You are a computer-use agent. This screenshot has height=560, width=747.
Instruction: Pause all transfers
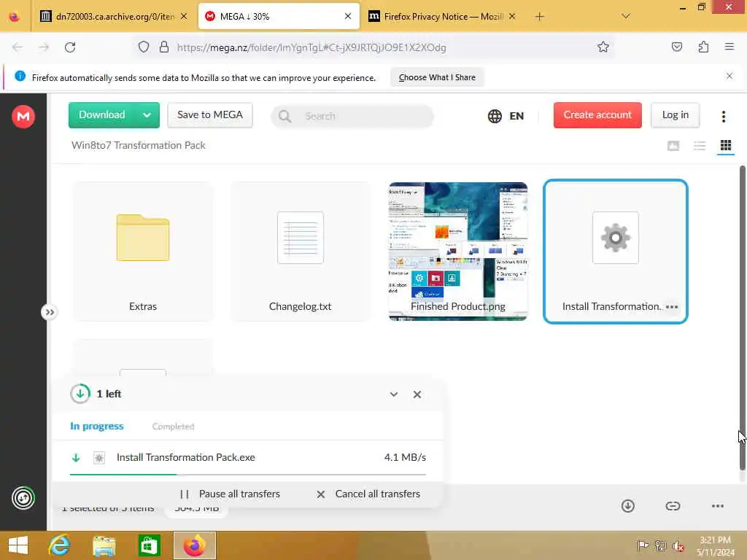(x=230, y=494)
